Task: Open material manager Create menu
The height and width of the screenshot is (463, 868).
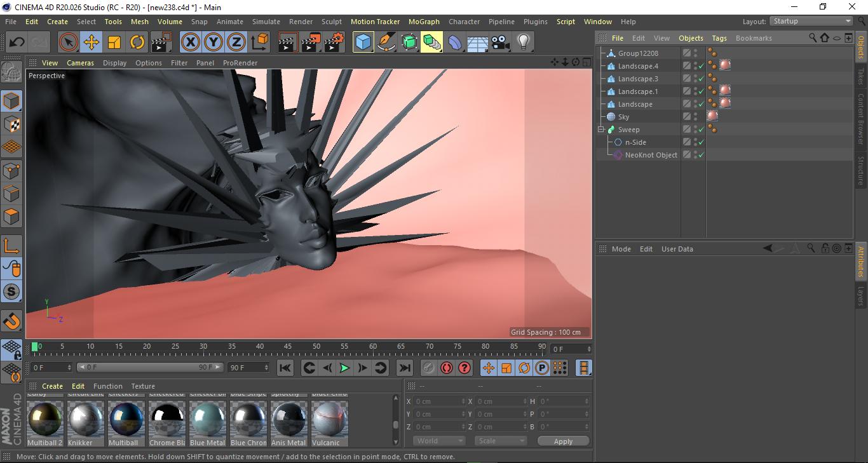Action: coord(53,386)
